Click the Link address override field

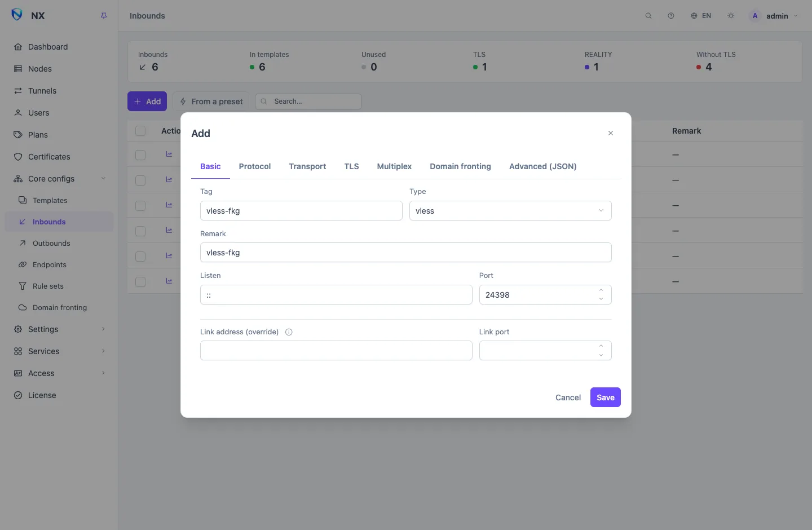click(x=336, y=351)
